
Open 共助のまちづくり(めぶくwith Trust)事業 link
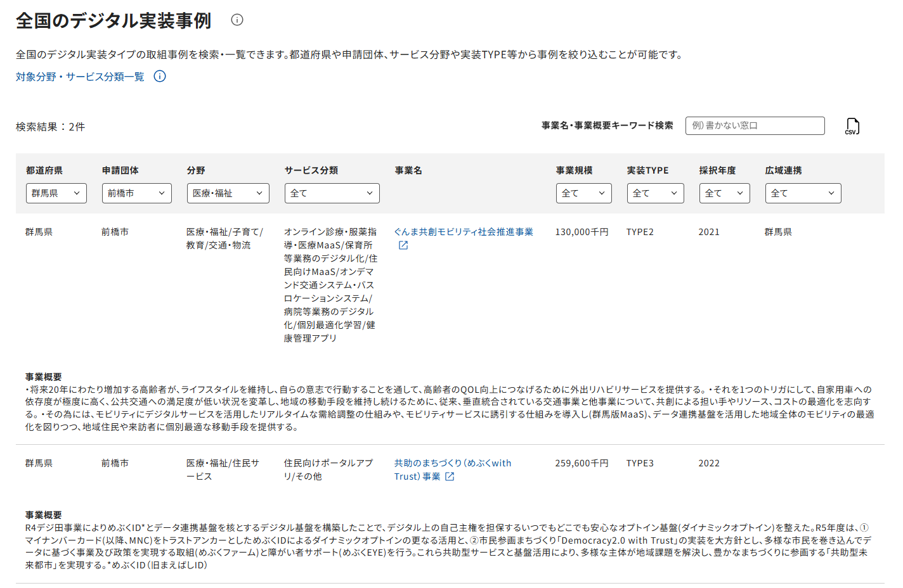[x=452, y=463]
